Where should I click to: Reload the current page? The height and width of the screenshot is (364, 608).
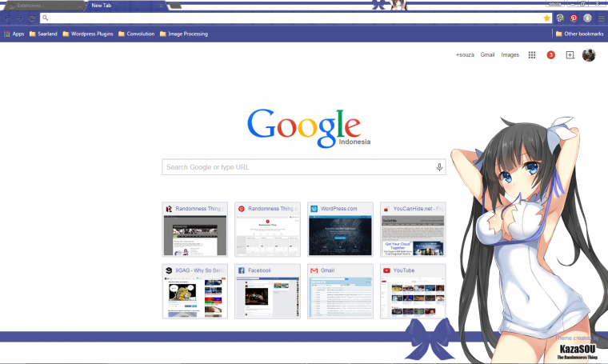[x=32, y=18]
